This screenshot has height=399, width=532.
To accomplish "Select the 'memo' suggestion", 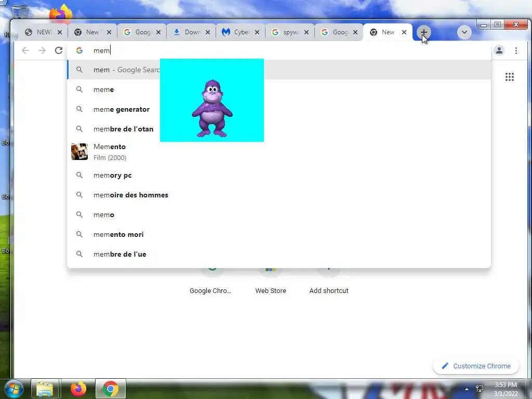I will tap(279, 215).
